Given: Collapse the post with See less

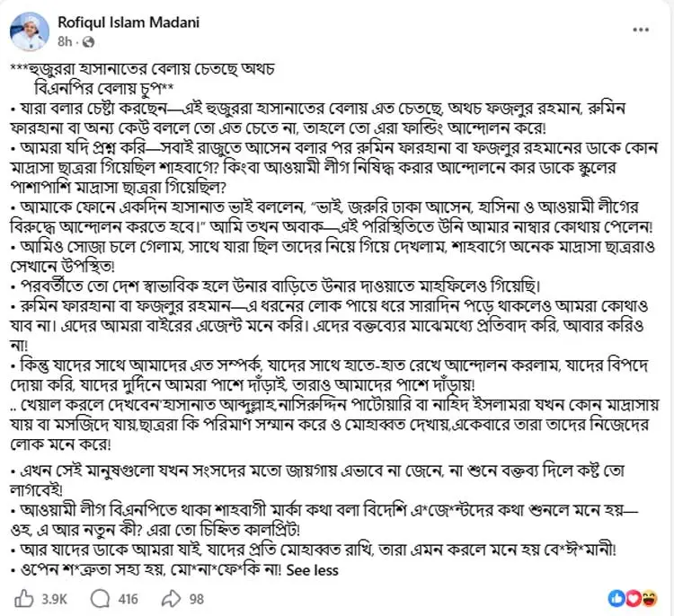Looking at the screenshot, I should pos(312,570).
